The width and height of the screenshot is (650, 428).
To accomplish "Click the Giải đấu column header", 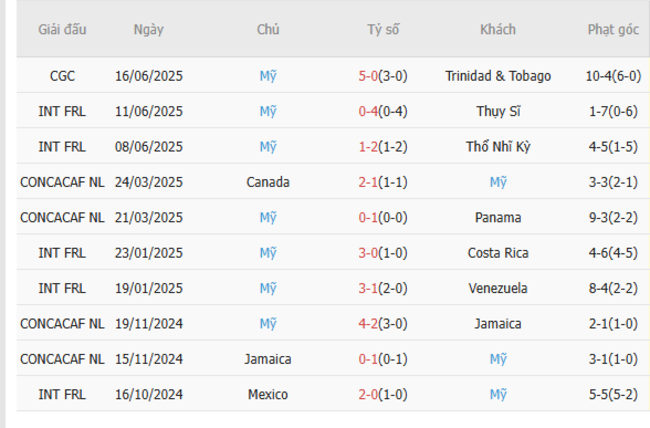I will (62, 29).
